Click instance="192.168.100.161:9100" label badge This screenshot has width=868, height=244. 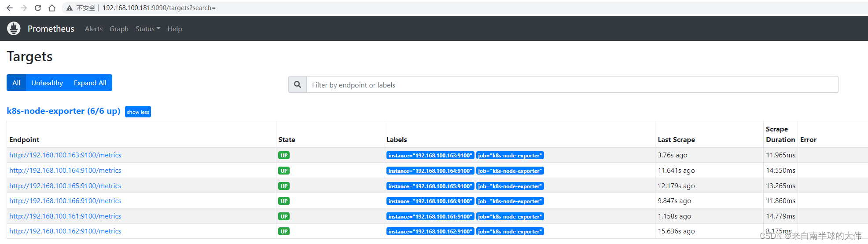pos(430,216)
